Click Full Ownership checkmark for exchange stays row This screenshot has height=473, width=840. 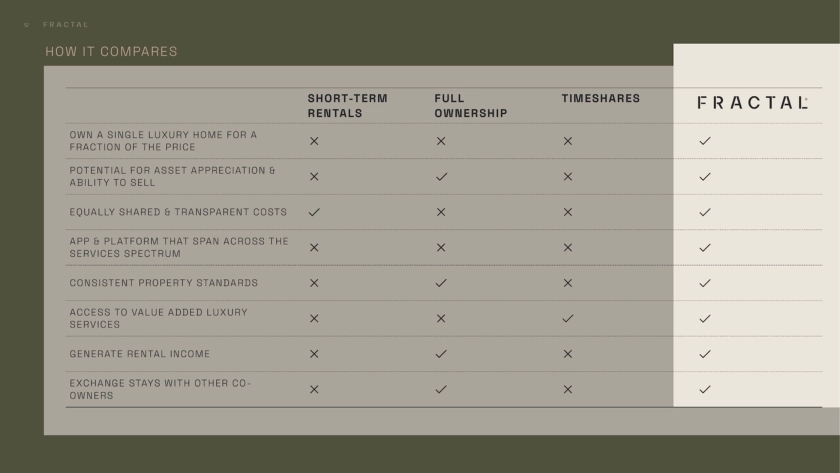click(x=441, y=389)
